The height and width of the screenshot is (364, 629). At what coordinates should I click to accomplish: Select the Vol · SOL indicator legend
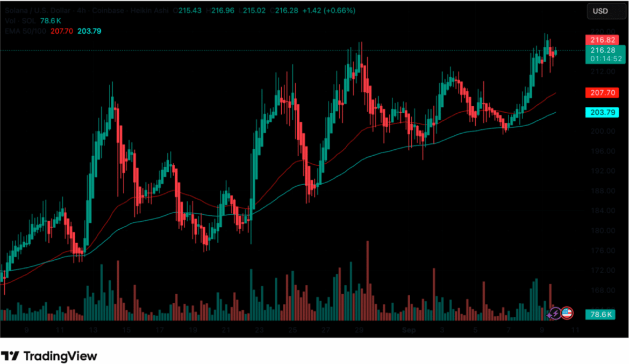point(19,21)
